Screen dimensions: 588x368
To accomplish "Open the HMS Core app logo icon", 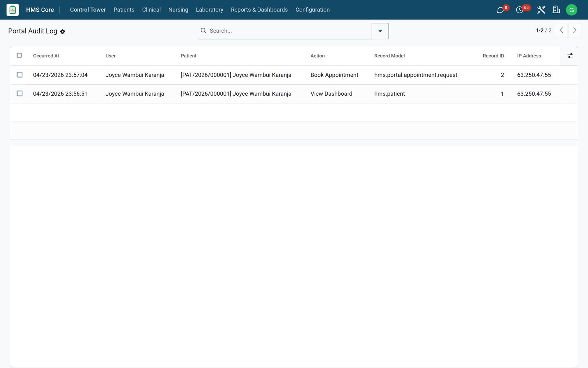I will [x=12, y=10].
